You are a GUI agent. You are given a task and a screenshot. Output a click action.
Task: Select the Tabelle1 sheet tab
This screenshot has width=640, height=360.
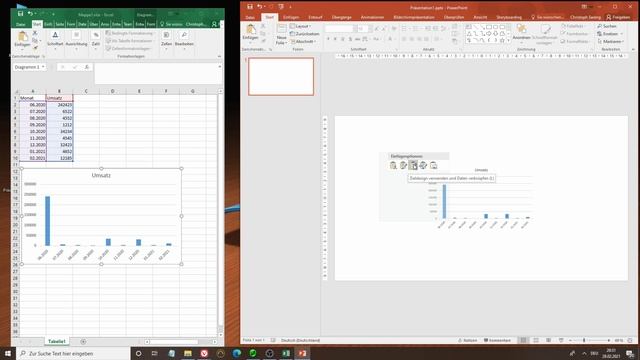click(x=56, y=341)
